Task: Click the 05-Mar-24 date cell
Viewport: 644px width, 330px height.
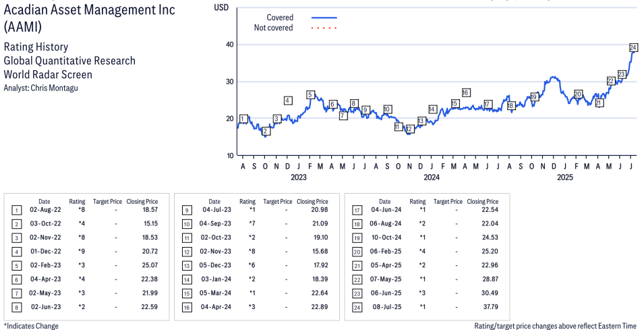Action: (x=216, y=293)
